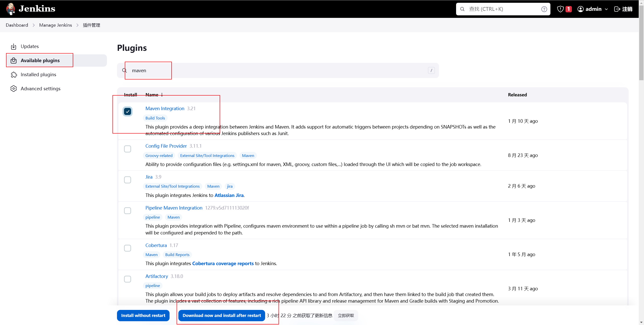
Task: Open the Jira plugin link
Action: tap(149, 177)
